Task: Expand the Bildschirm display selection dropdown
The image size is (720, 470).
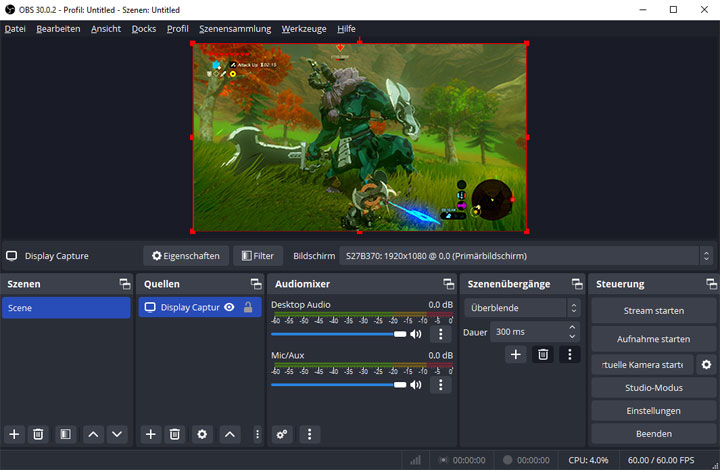Action: 526,256
